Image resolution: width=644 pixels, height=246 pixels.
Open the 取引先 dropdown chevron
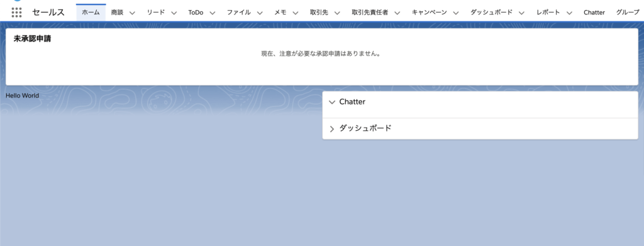coord(337,13)
